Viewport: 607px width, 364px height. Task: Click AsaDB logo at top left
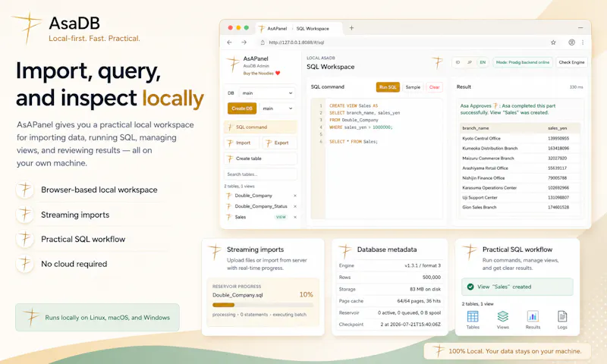27,28
